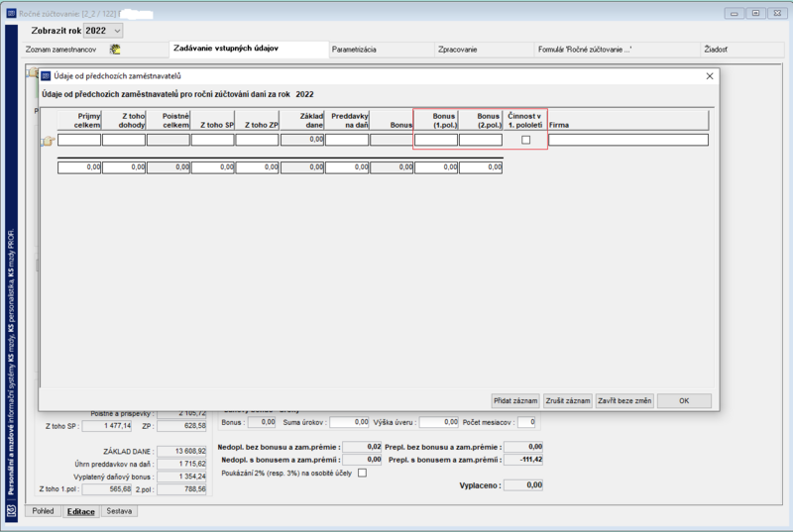Click the dialog's blue app icon

click(46, 75)
